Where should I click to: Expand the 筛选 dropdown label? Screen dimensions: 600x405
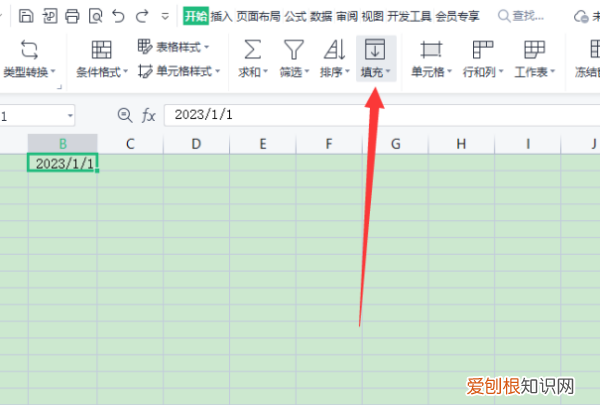(x=294, y=72)
